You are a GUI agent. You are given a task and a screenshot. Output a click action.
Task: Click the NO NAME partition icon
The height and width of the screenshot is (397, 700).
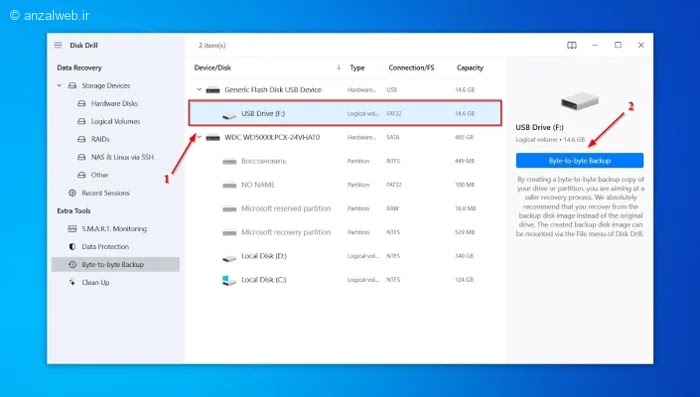point(229,185)
